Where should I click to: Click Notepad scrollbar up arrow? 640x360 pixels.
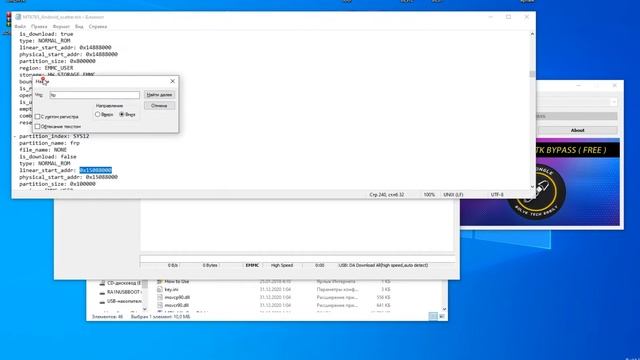click(532, 34)
